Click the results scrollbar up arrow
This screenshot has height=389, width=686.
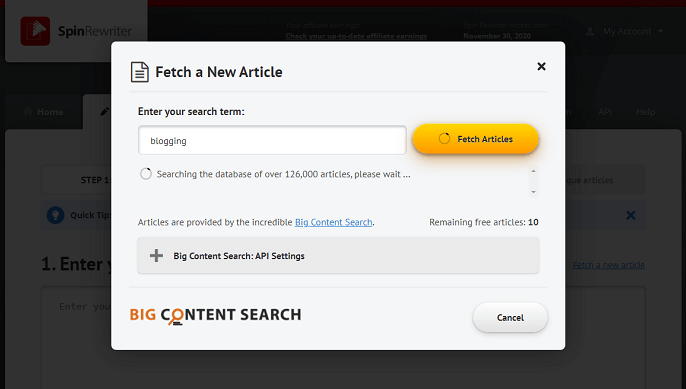533,171
